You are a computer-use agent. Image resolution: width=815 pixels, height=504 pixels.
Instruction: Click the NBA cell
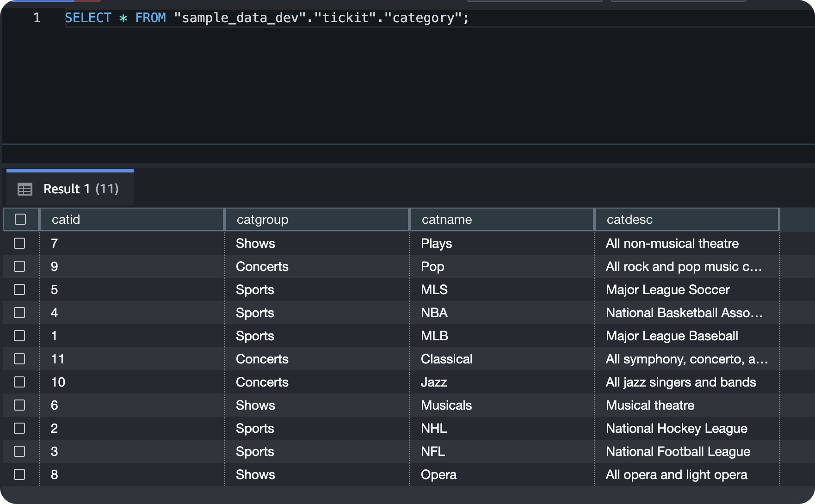[x=502, y=313]
